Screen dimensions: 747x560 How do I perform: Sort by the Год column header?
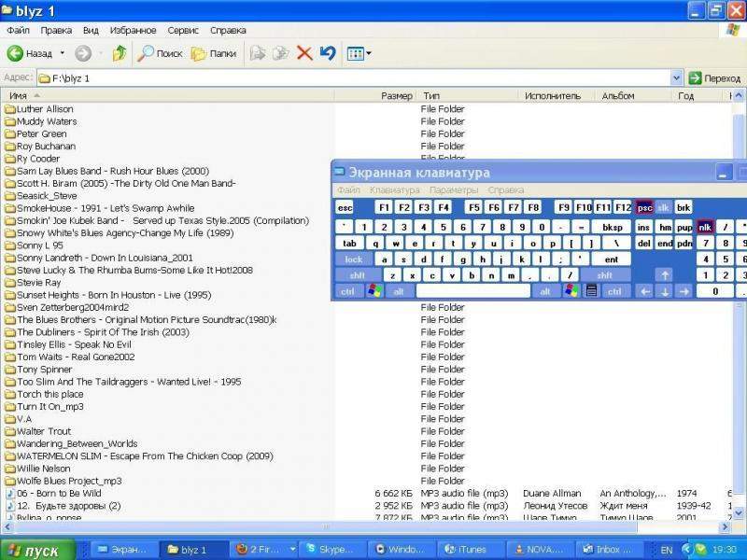click(698, 96)
